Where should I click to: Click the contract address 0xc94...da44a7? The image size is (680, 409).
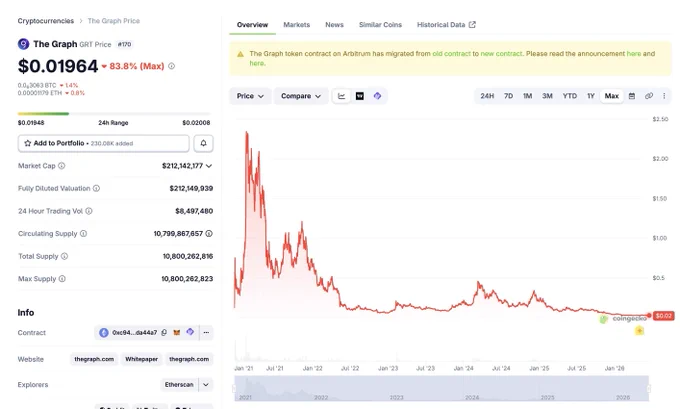[x=134, y=333]
